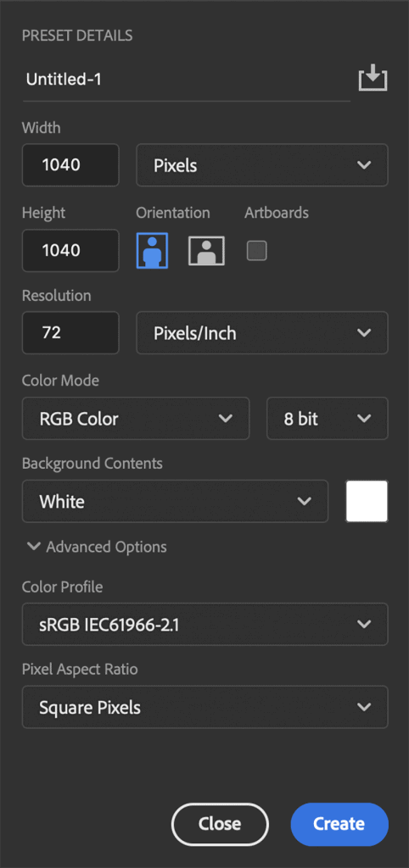Enable the Artboards checkbox
409x868 pixels.
pos(256,251)
